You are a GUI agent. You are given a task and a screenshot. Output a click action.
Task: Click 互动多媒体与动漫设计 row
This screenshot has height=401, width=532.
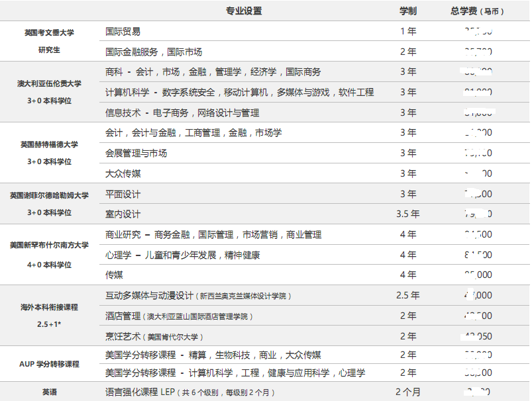(x=315, y=295)
